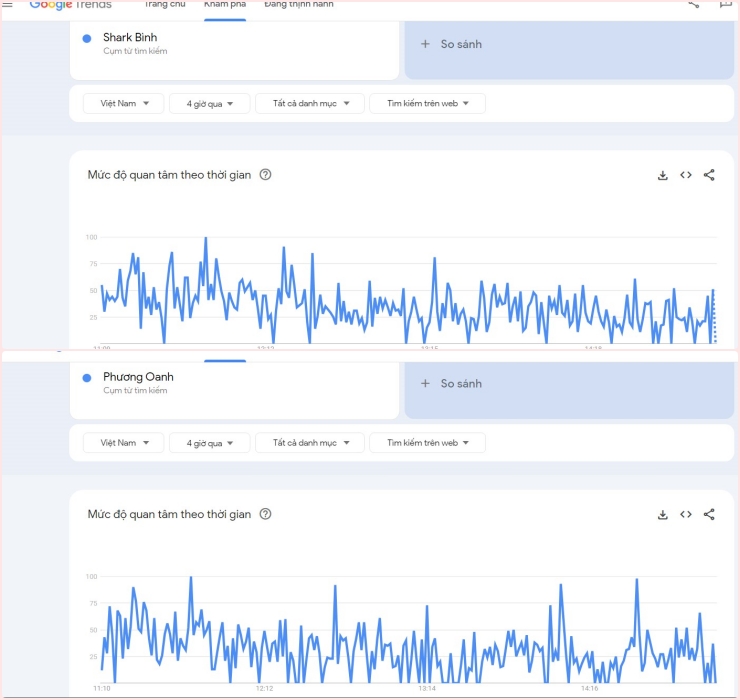The width and height of the screenshot is (740, 700).
Task: Download CSV of Shark Bình chart
Action: (663, 175)
